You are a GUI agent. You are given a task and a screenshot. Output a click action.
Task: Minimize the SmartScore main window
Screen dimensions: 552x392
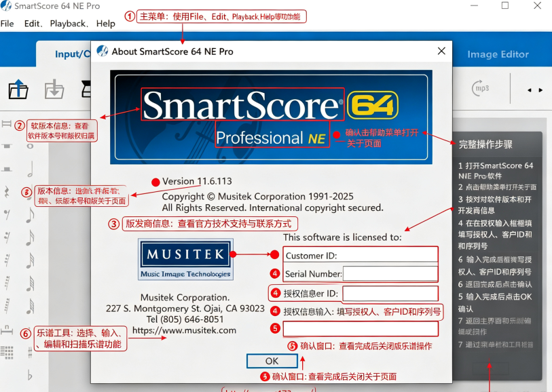[474, 5]
